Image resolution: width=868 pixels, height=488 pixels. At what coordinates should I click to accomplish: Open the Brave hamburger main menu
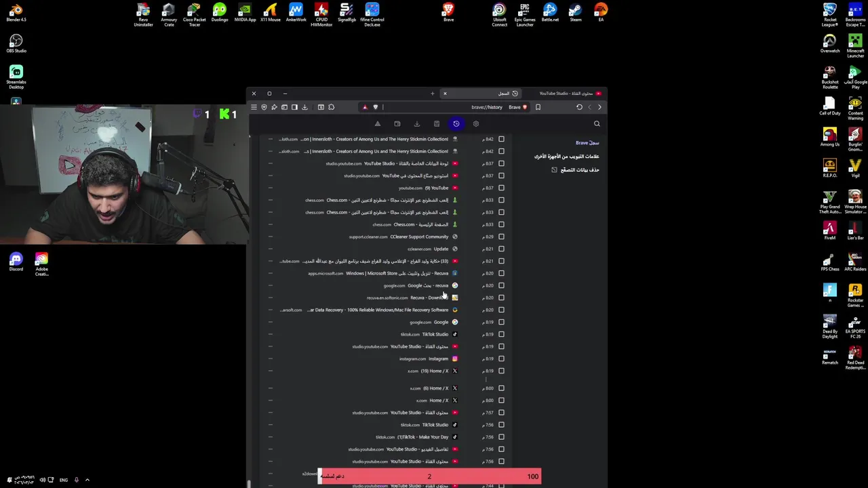click(x=254, y=107)
